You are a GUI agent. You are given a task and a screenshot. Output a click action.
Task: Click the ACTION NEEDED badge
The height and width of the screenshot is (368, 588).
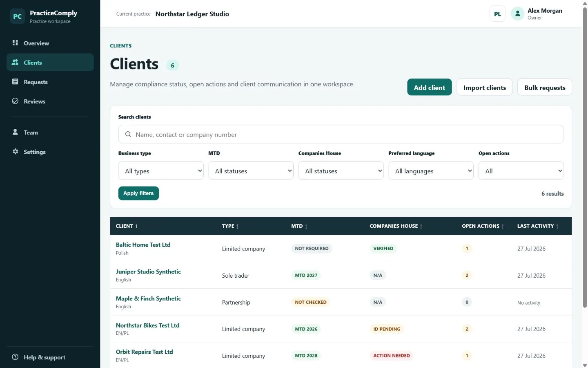tap(391, 355)
